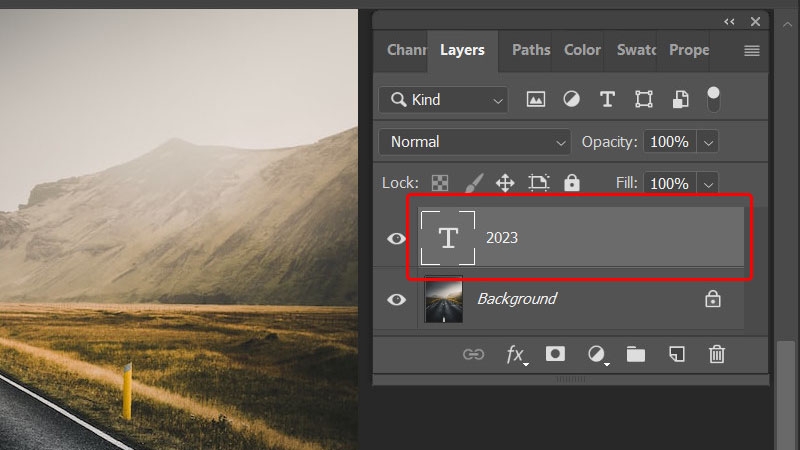Click the Background layer name
Image resolution: width=800 pixels, height=450 pixels.
pyautogui.click(x=516, y=298)
